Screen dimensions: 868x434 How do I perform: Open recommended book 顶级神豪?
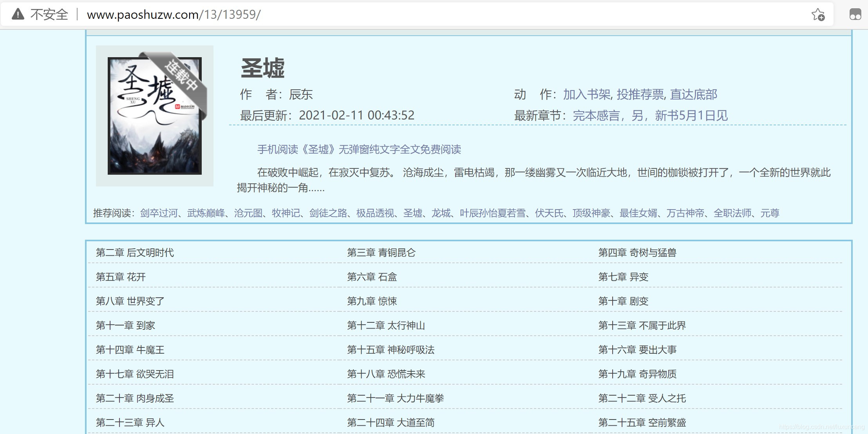[x=591, y=213]
